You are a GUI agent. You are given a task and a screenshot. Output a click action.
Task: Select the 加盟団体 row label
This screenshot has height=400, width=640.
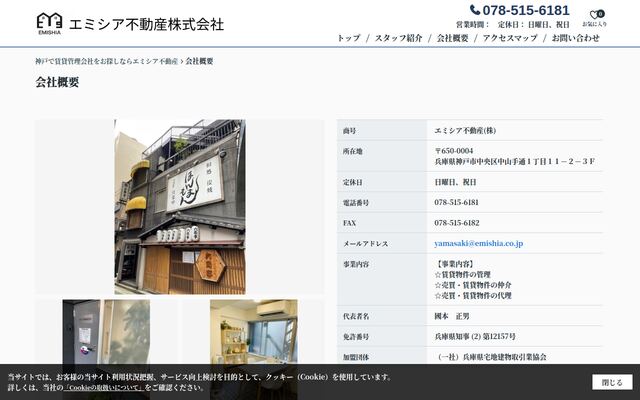coord(356,357)
